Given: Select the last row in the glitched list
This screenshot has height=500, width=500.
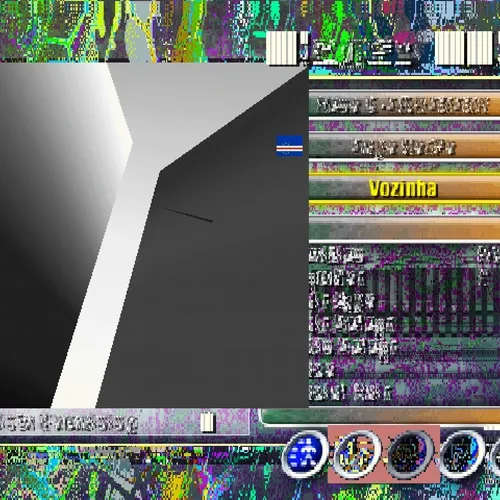Looking at the screenshot, I should (404, 392).
